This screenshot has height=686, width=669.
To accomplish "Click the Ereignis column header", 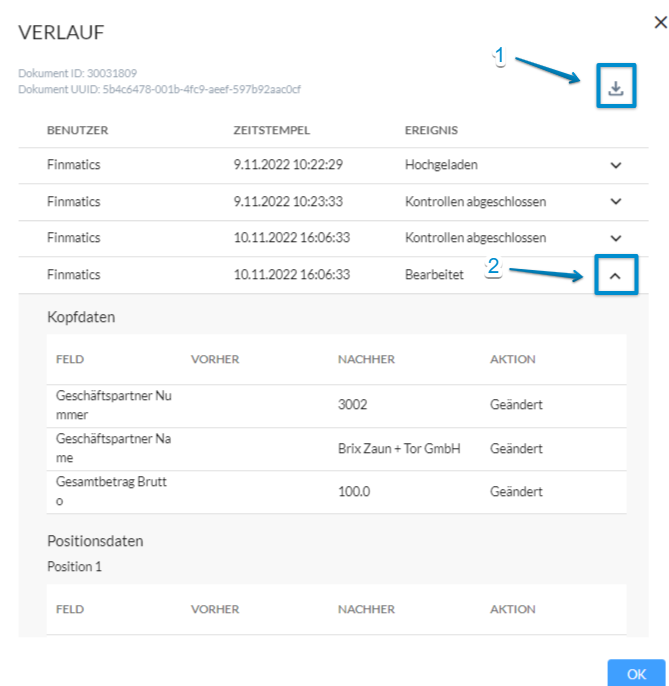I will click(x=431, y=130).
